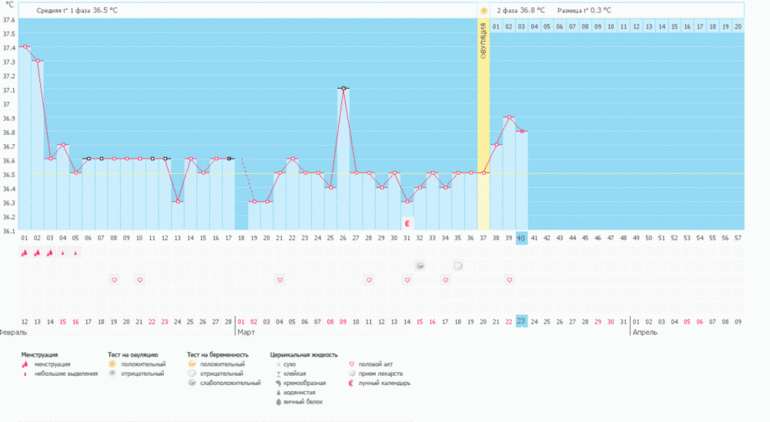Click cycle day 18 on the axis
This screenshot has height=422, width=770.
click(x=241, y=238)
